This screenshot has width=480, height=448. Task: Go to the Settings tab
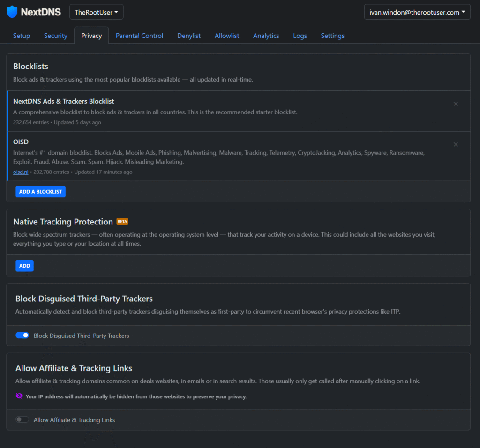tap(332, 36)
